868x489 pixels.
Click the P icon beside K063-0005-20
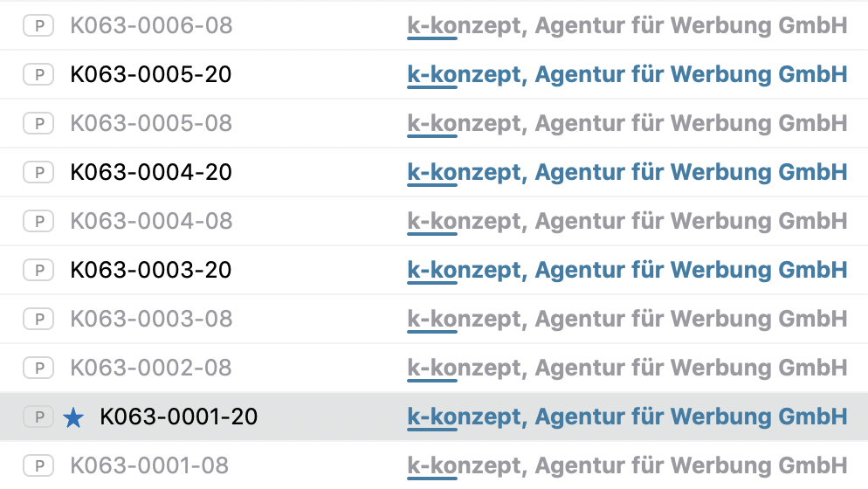click(38, 75)
